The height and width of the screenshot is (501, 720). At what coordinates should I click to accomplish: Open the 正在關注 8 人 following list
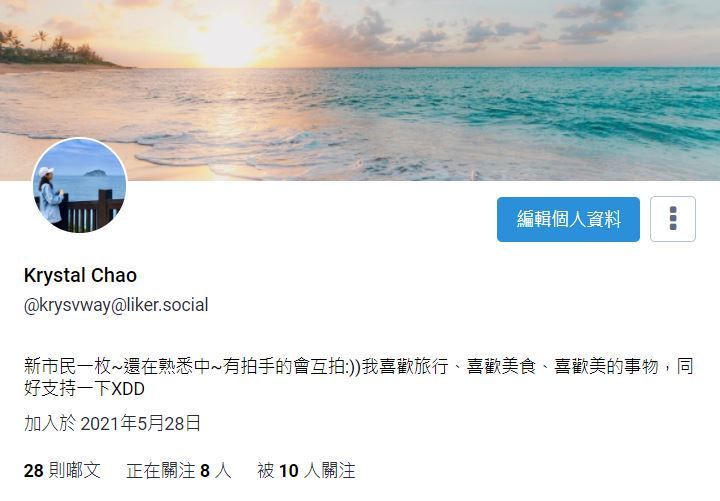[179, 470]
